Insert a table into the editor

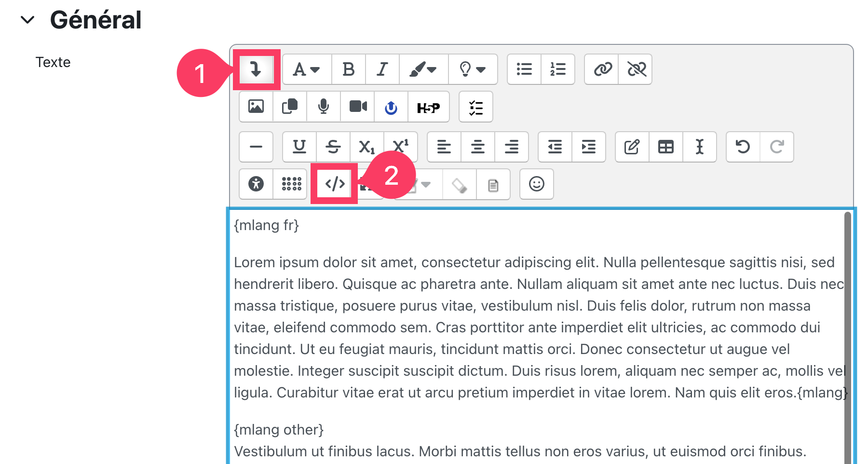(x=666, y=147)
